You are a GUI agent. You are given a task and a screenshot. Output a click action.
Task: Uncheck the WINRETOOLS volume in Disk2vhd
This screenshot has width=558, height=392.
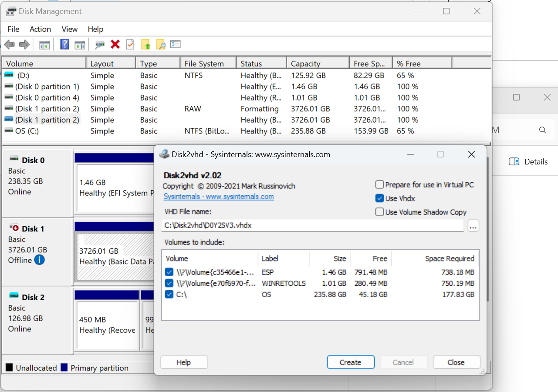[169, 283]
